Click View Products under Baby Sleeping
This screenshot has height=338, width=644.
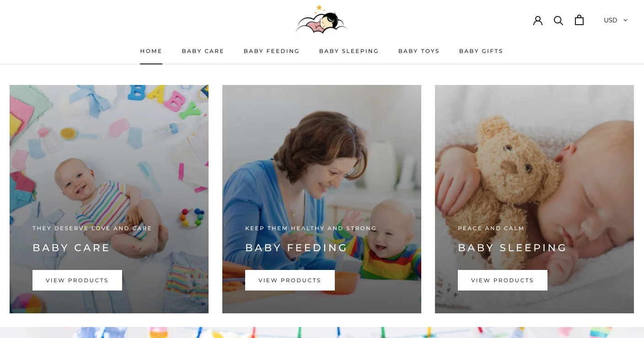click(x=503, y=280)
